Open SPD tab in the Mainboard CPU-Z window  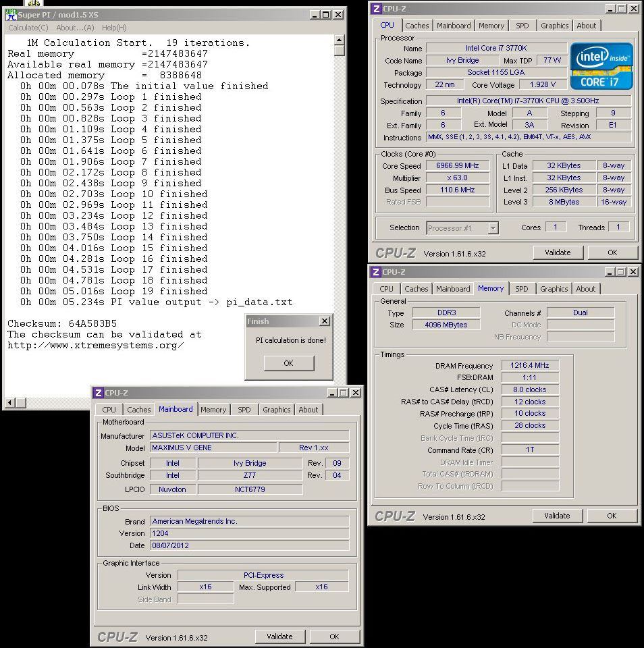tap(244, 410)
